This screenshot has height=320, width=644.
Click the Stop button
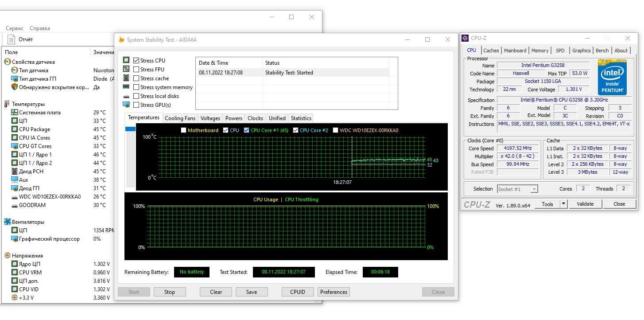[170, 292]
